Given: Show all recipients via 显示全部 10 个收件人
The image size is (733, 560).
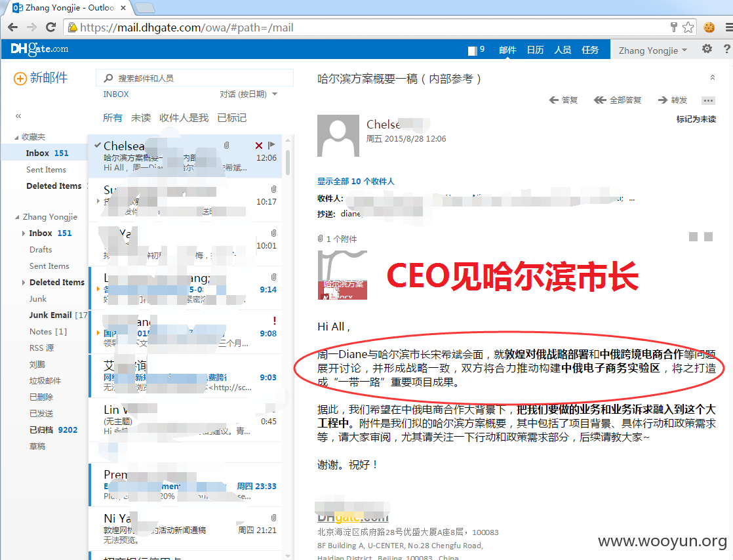Looking at the screenshot, I should pos(356,182).
